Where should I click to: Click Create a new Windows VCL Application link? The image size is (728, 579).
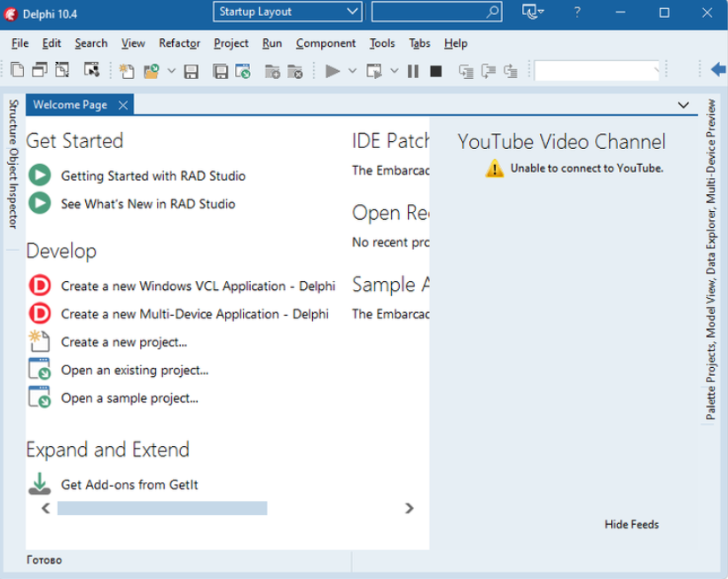[x=197, y=286]
